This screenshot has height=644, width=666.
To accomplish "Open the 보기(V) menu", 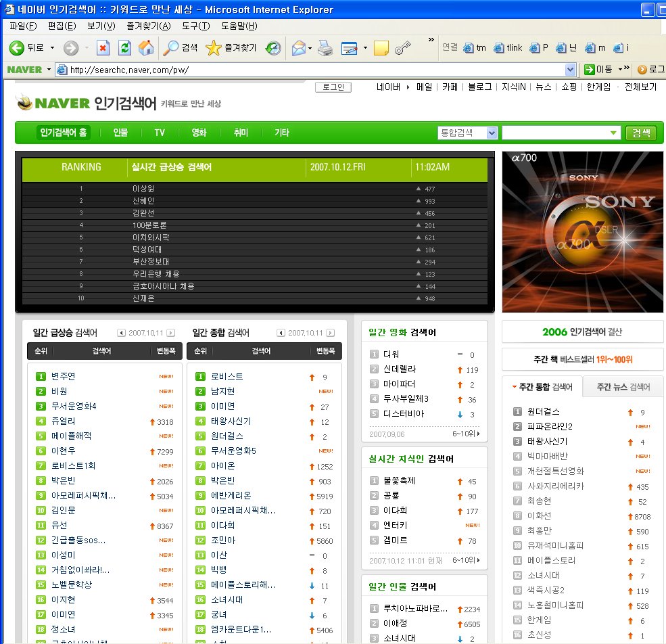I will (101, 26).
